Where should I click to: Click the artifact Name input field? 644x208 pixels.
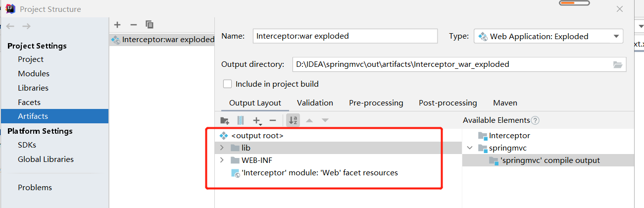point(345,36)
